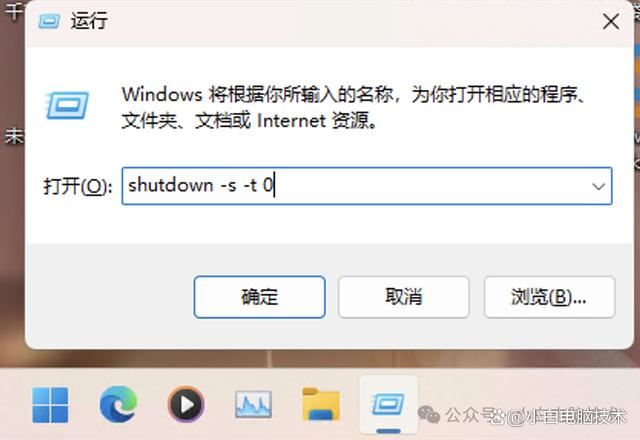Cancel using the 取消 button

pyautogui.click(x=404, y=297)
